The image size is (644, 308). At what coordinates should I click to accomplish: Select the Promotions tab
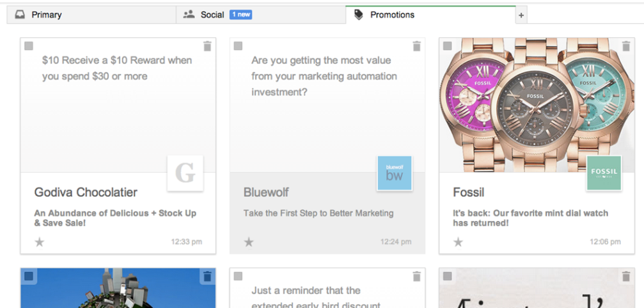tap(392, 15)
